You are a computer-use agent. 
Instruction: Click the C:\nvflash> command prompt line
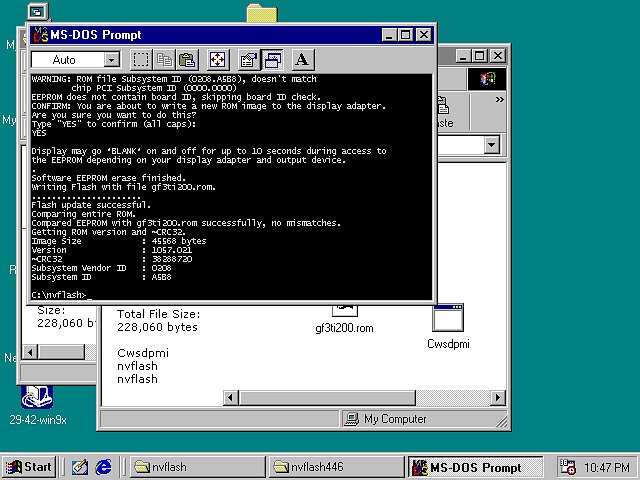point(60,295)
